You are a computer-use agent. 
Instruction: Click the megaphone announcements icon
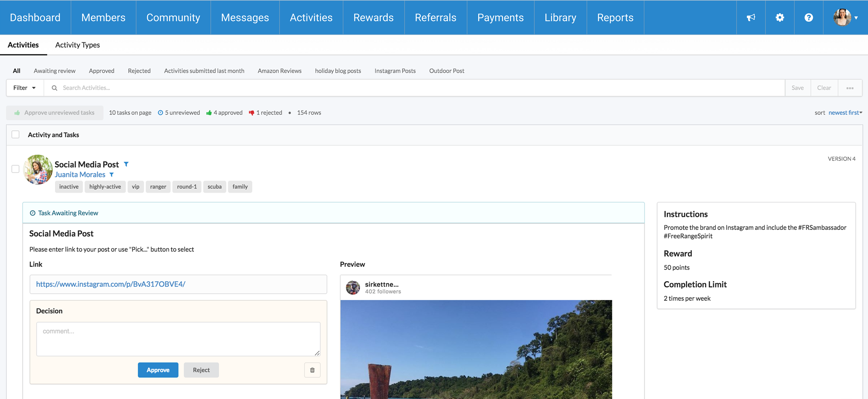tap(751, 18)
